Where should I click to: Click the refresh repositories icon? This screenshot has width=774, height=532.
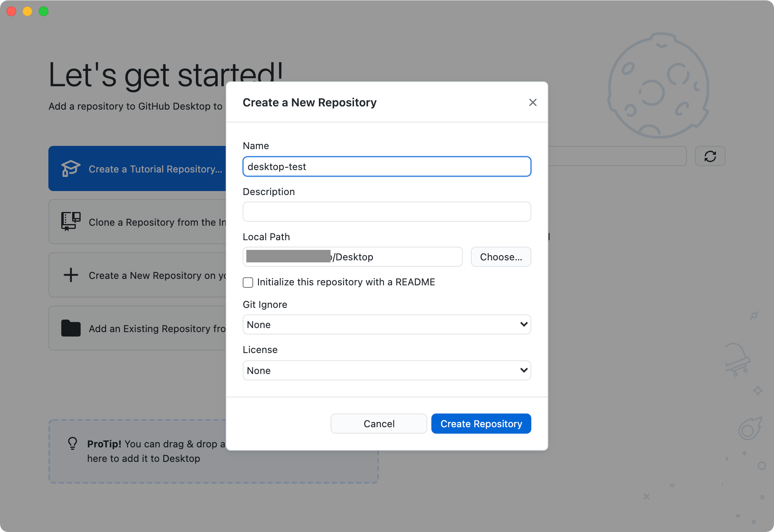click(x=710, y=156)
